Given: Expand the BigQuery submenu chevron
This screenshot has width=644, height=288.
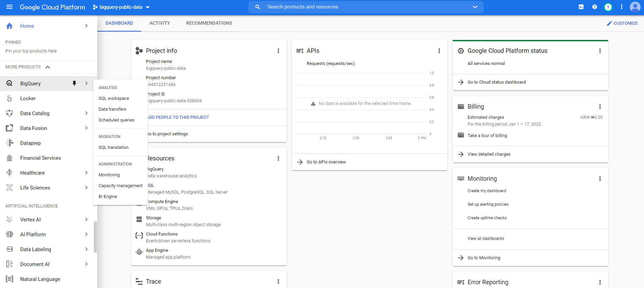Looking at the screenshot, I should (86, 84).
